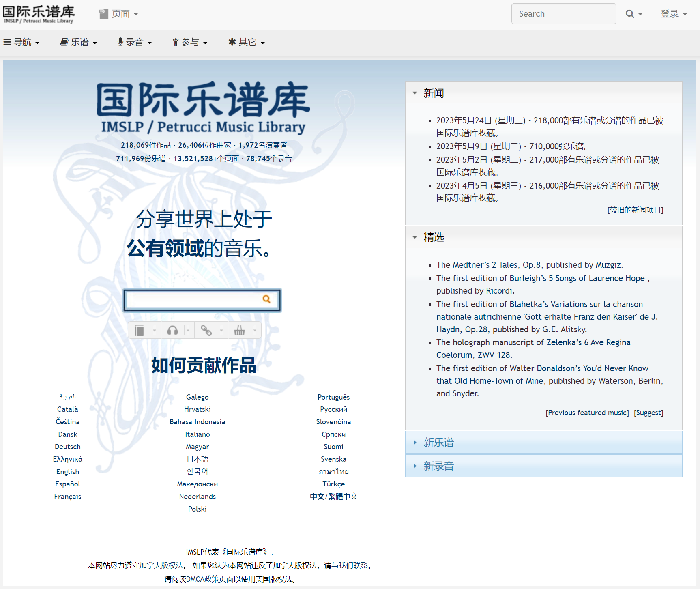Open the 参与 menu
The height and width of the screenshot is (589, 700).
coord(190,42)
